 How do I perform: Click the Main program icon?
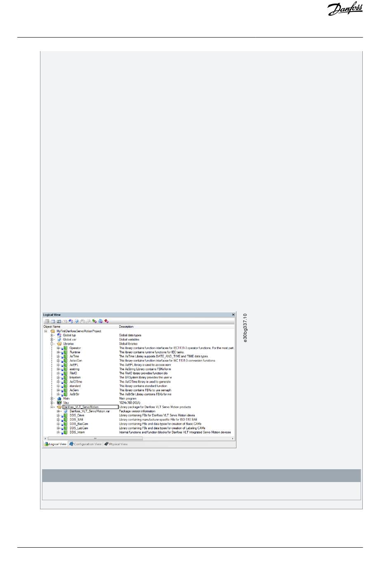pos(59,398)
